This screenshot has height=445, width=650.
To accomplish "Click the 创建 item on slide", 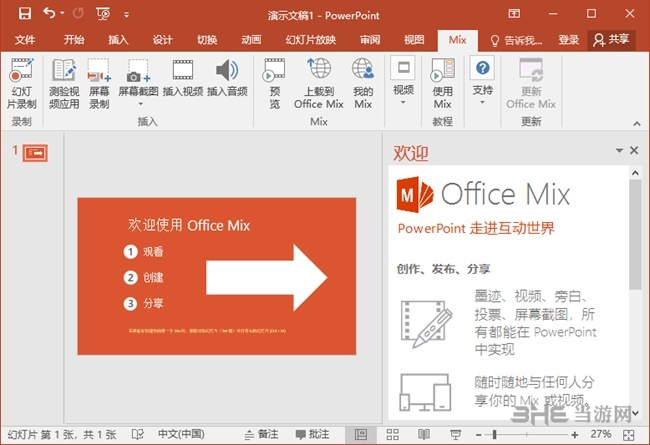I will point(153,277).
